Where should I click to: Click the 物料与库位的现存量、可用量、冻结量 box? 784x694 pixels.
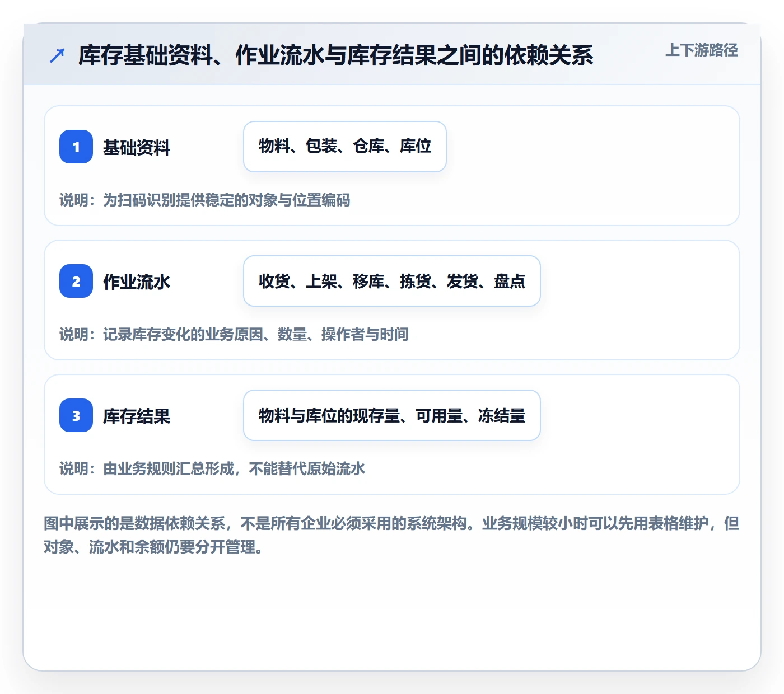392,415
